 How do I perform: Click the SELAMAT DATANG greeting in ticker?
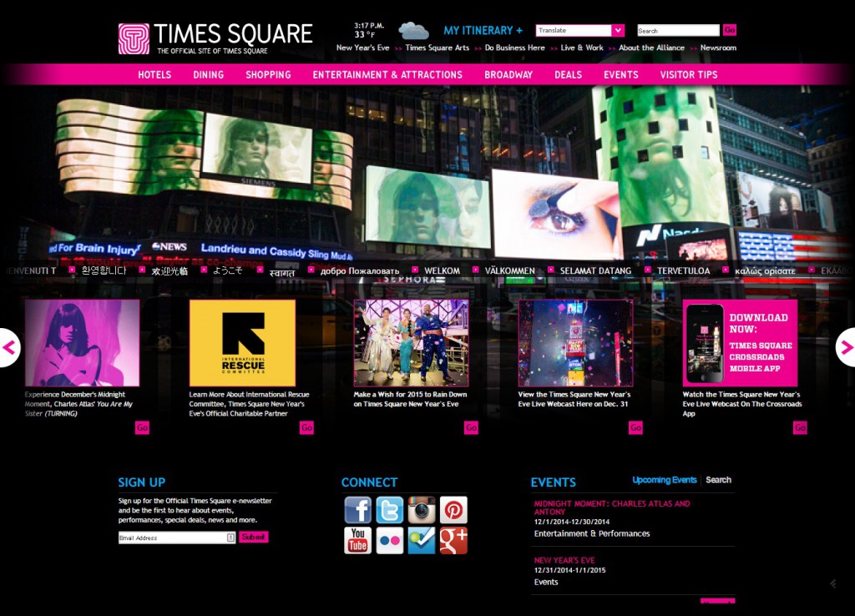tap(595, 271)
